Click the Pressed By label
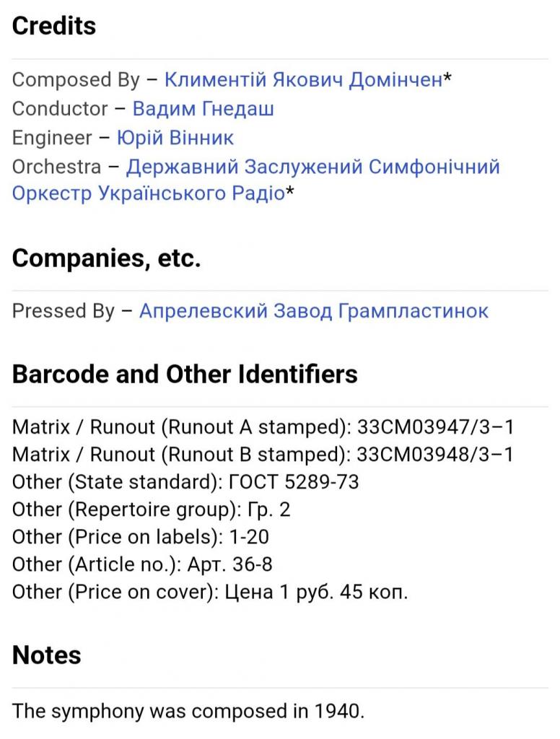 click(63, 311)
